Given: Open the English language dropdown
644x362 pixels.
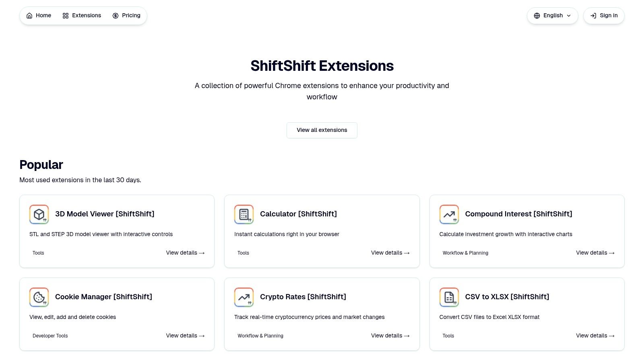Looking at the screenshot, I should pos(552,15).
